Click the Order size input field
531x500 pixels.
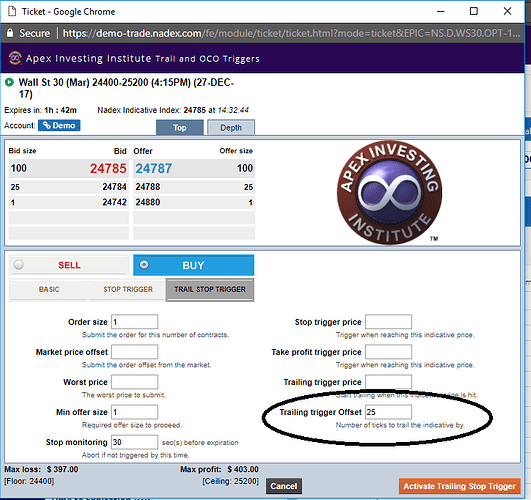134,321
